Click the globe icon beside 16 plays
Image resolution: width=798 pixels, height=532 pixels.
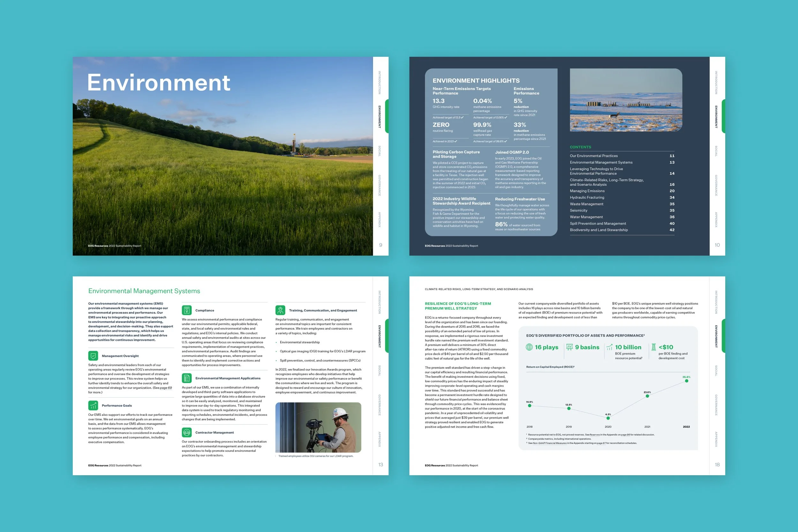click(529, 347)
